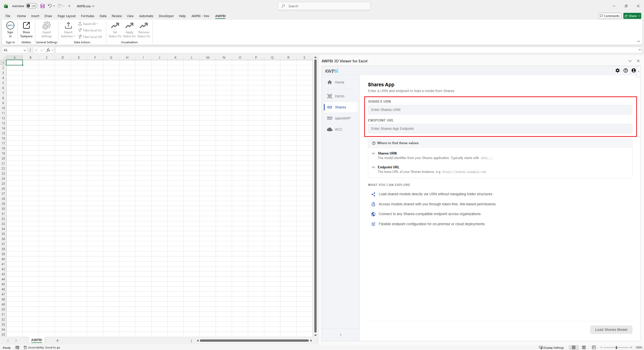Switch to Page Break Preview view
Image resolution: width=644 pixels, height=350 pixels.
pyautogui.click(x=594, y=347)
